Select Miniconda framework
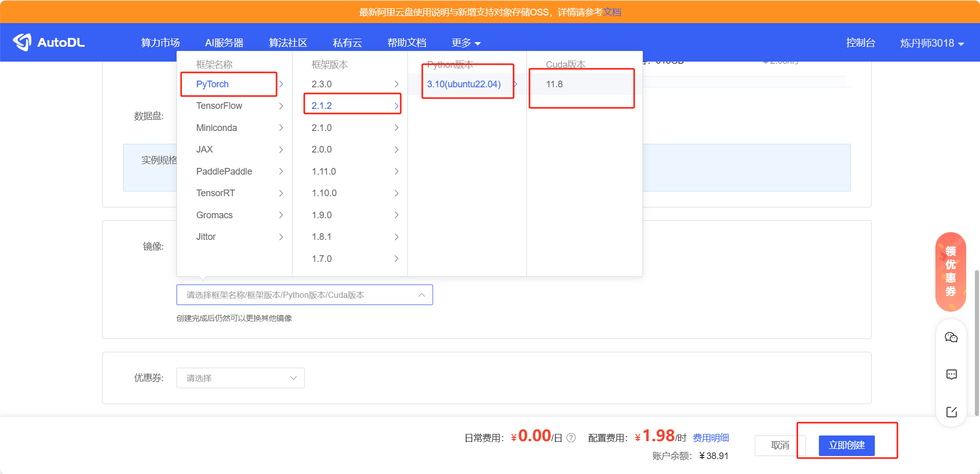 click(x=217, y=127)
